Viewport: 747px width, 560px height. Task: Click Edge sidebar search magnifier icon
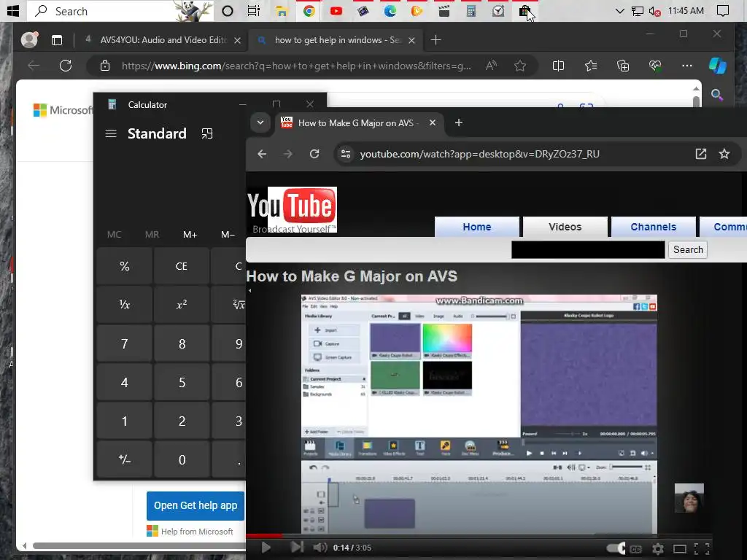pos(716,95)
